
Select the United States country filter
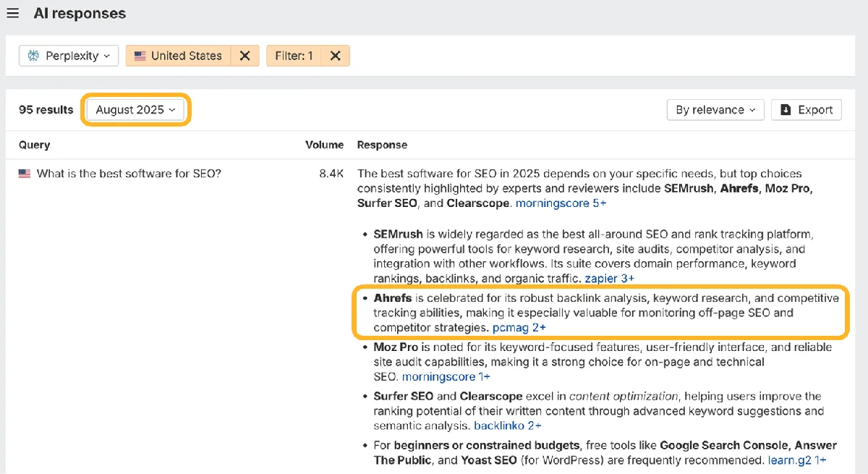[x=179, y=56]
